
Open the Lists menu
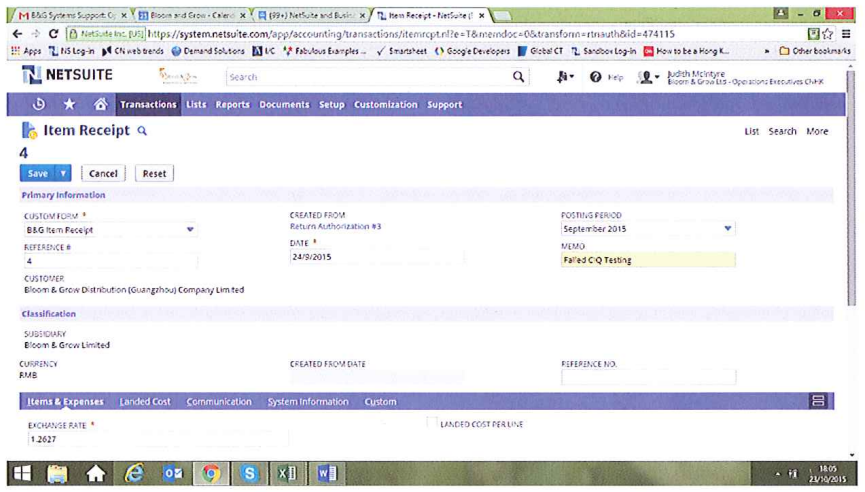click(x=196, y=104)
